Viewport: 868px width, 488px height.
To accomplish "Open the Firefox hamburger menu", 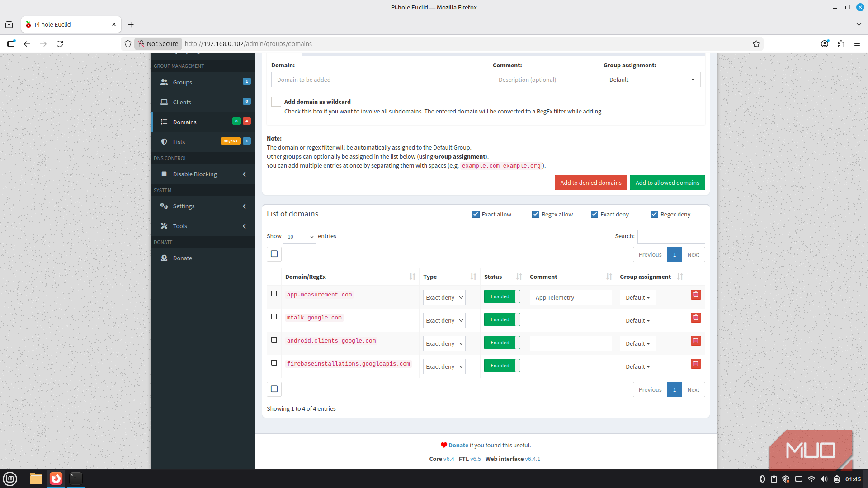I will coord(857,44).
